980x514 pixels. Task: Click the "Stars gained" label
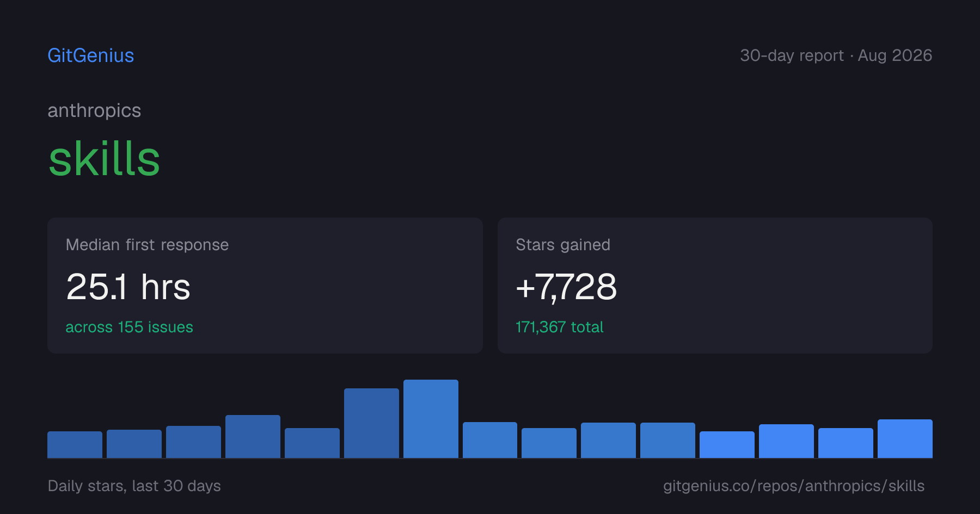[x=563, y=245]
